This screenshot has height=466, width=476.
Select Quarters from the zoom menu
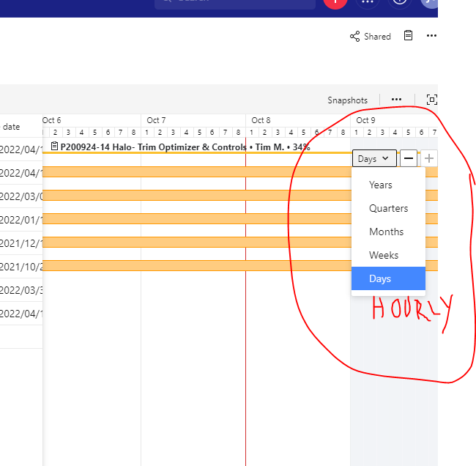(388, 208)
